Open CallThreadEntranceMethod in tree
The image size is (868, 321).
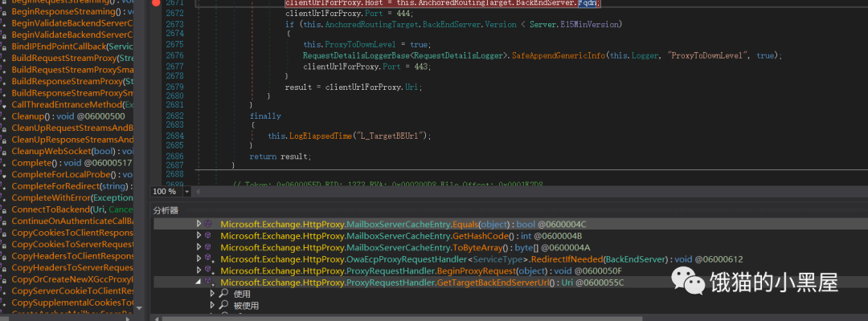[x=72, y=104]
